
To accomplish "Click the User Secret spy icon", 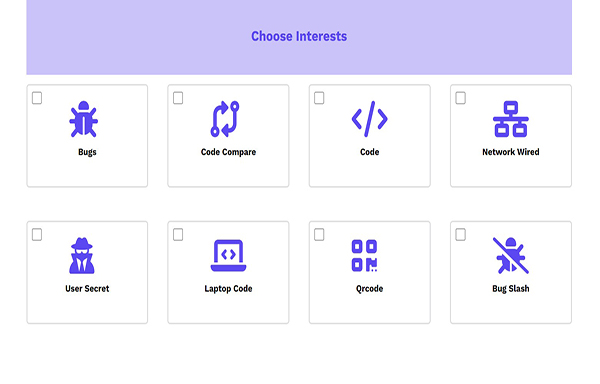I will [x=82, y=255].
